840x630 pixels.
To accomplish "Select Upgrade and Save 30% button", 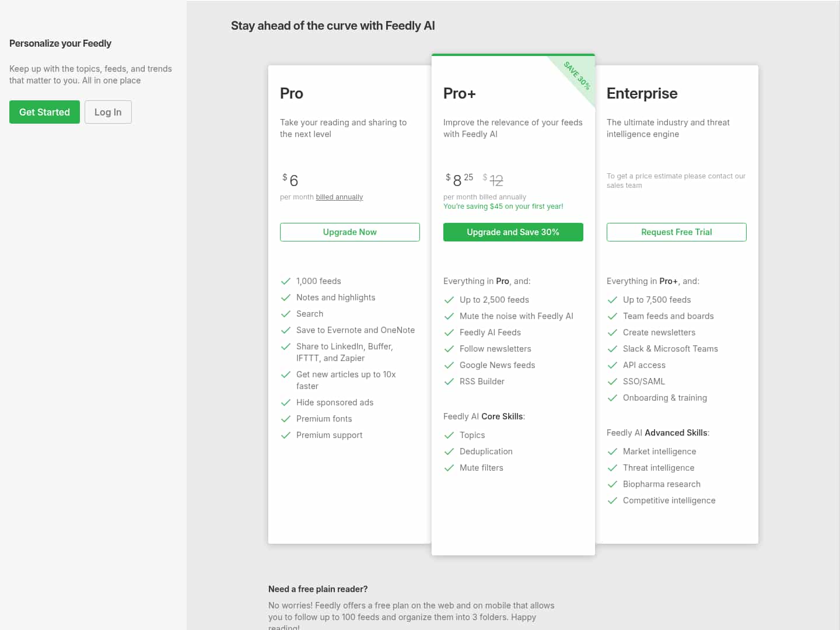I will coord(513,232).
